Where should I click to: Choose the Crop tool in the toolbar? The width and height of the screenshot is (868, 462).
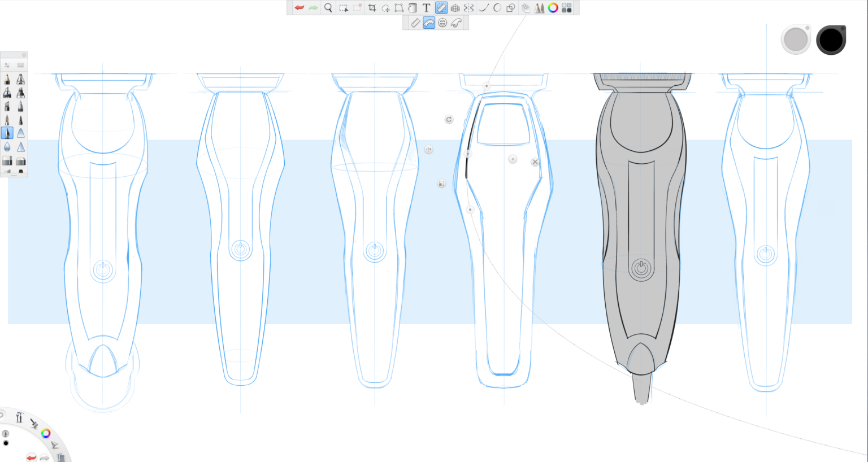[x=372, y=8]
